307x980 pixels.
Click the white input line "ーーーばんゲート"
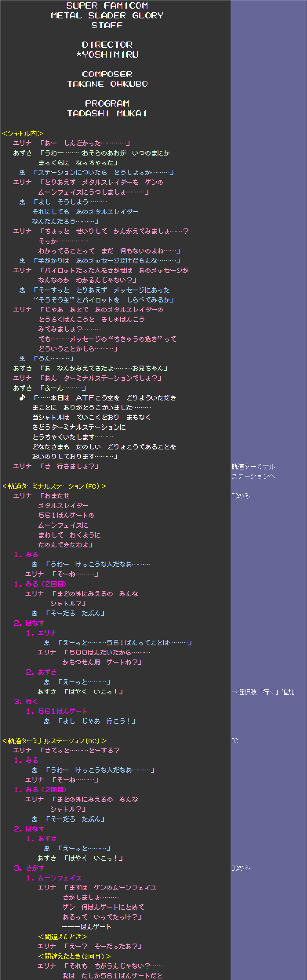(87, 927)
